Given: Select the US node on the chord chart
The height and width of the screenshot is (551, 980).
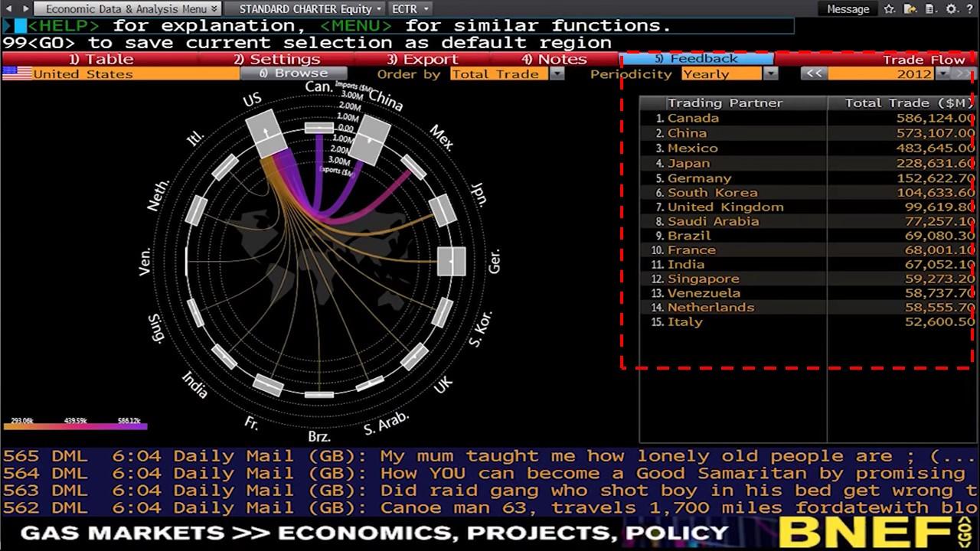Looking at the screenshot, I should pos(266,133).
